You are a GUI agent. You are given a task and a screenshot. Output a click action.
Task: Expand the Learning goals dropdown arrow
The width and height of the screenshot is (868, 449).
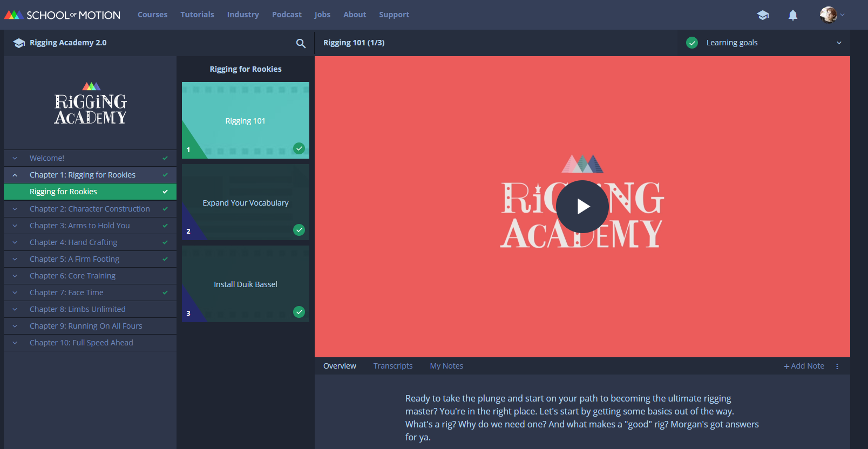click(x=839, y=43)
